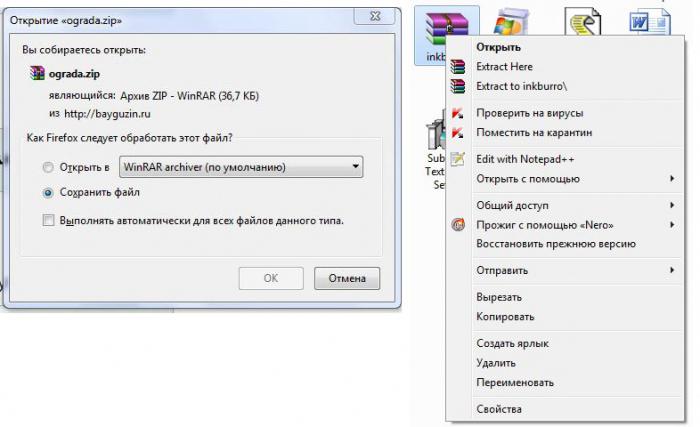Select the yellow script document desktop icon
The width and height of the screenshot is (700, 427).
tap(583, 21)
